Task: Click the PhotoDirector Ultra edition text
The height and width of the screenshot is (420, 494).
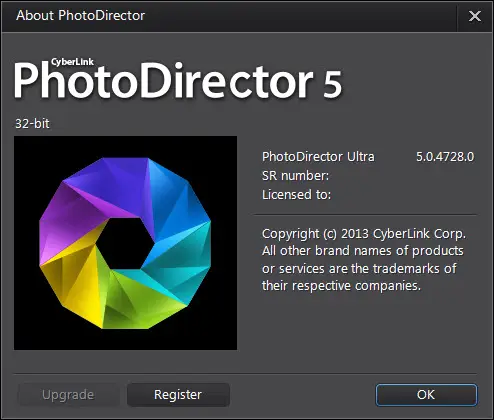Action: tap(318, 157)
